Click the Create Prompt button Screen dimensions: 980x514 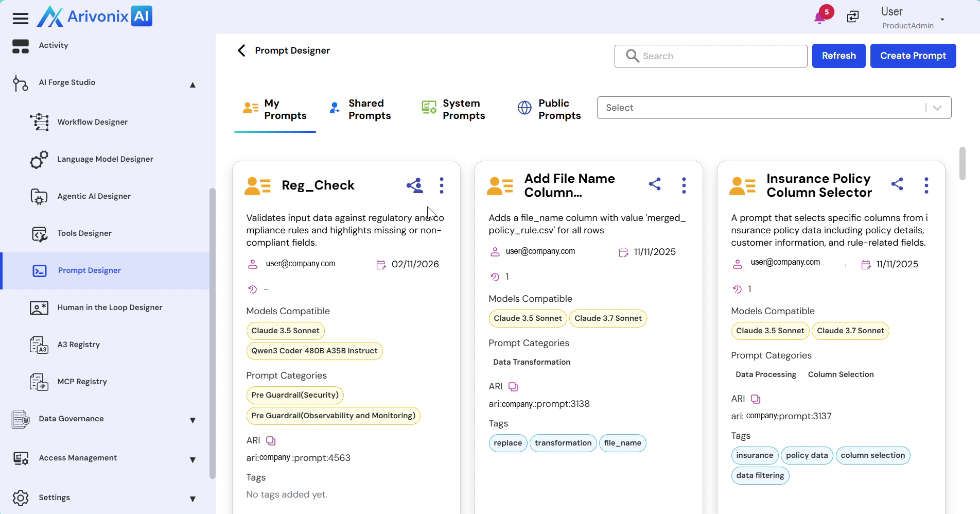coord(913,56)
